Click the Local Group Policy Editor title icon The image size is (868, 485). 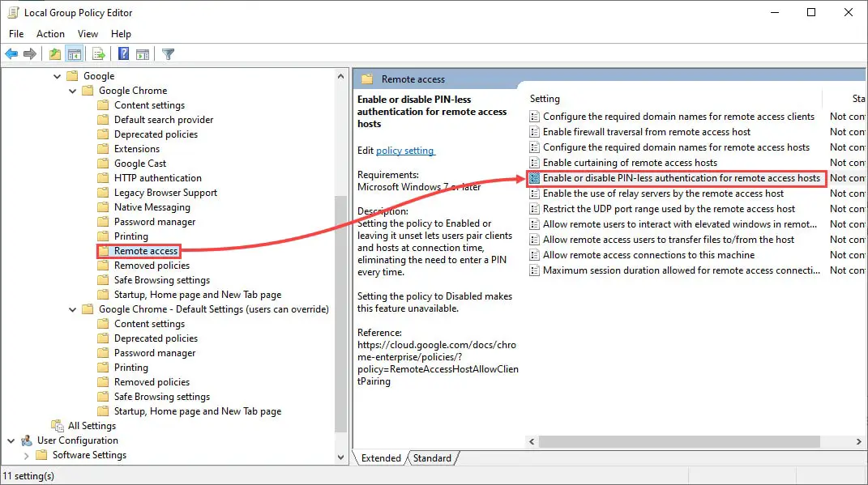13,12
